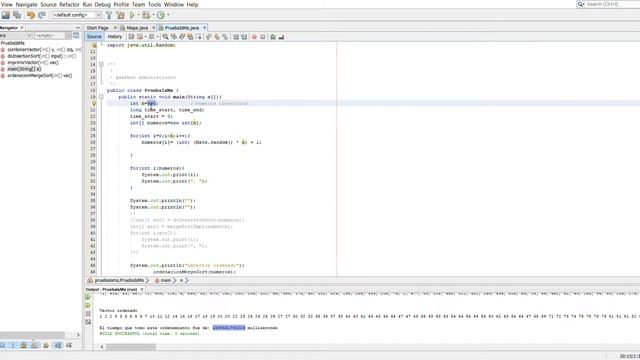
Task: Click the Redo arrow in main toolbar
Action: tap(42, 15)
